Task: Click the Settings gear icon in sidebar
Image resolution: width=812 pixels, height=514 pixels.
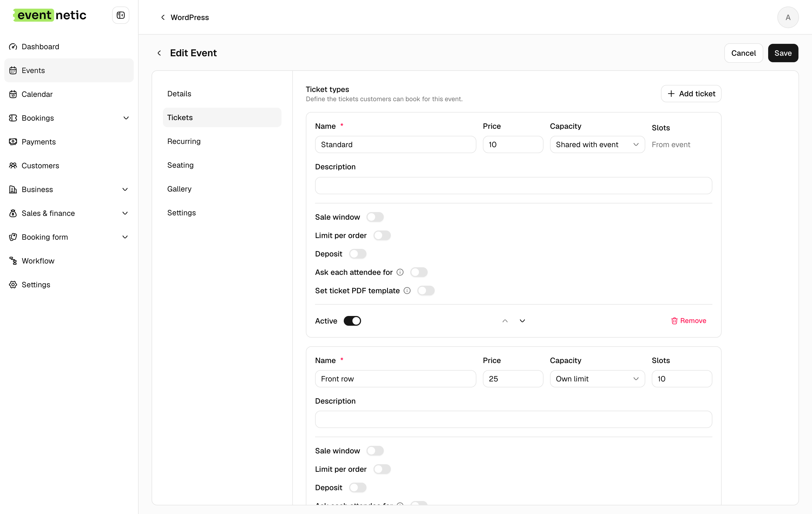Action: pos(13,285)
